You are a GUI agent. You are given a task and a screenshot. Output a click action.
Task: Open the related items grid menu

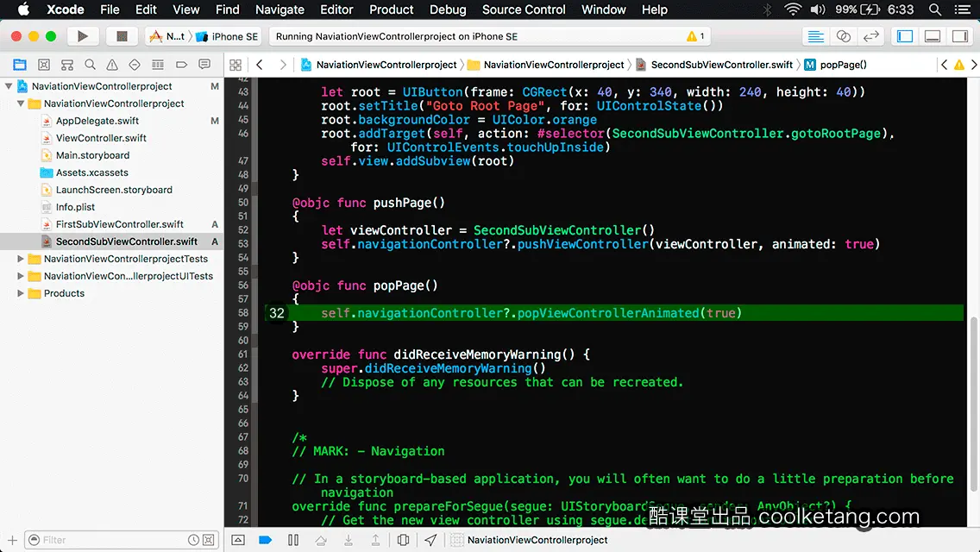(x=236, y=65)
